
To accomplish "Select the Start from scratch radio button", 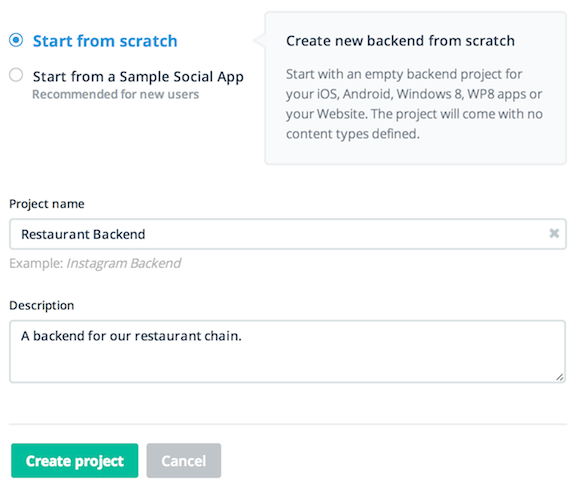I will [x=16, y=40].
